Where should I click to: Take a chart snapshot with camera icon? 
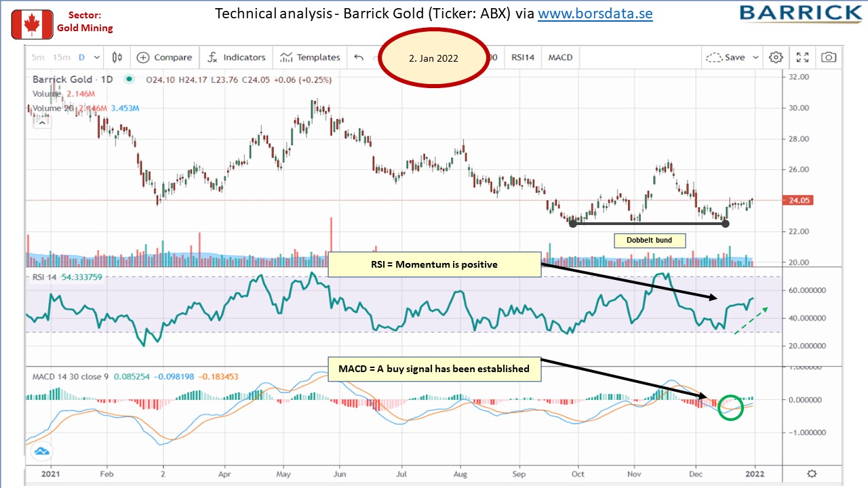coord(829,58)
